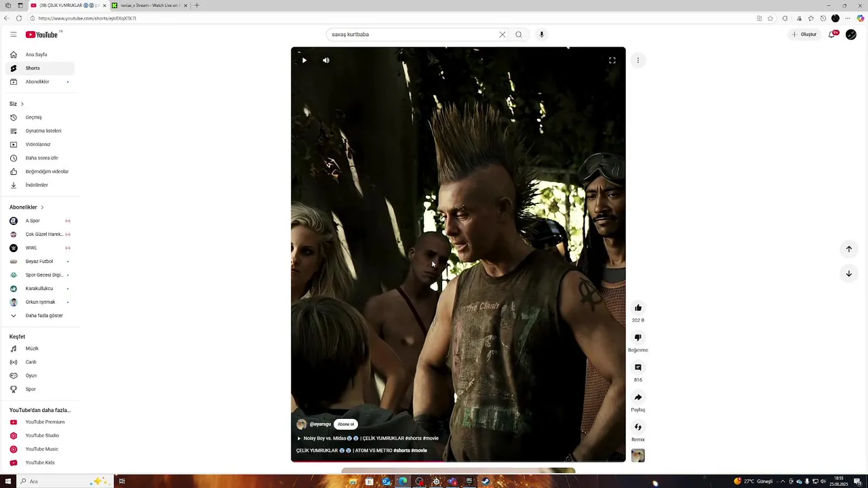Mute the Short's volume

coord(326,60)
